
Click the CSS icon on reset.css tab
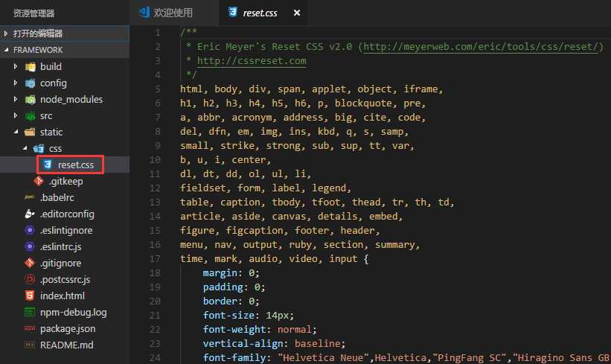(x=233, y=13)
